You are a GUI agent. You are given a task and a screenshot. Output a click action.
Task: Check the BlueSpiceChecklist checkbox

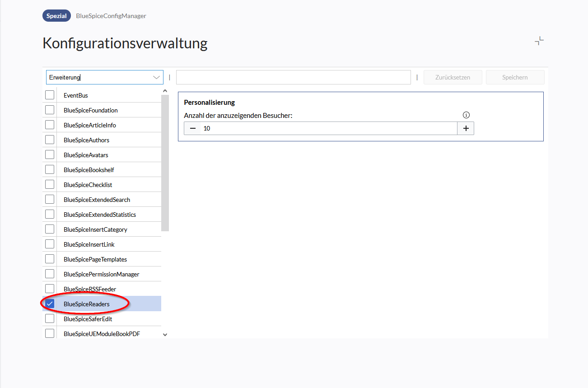(x=50, y=185)
